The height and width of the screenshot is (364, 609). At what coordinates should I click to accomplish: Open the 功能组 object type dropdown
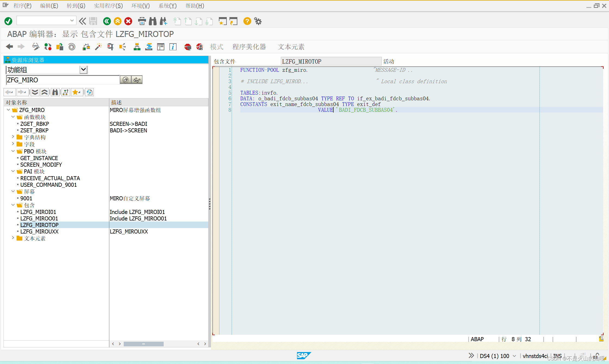tap(83, 70)
